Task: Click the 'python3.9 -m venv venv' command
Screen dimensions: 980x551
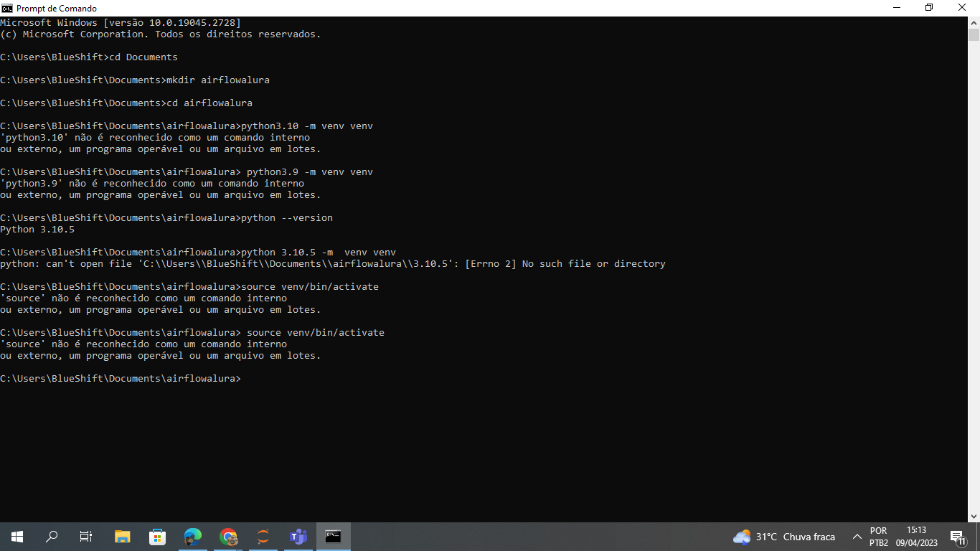Action: [x=310, y=171]
